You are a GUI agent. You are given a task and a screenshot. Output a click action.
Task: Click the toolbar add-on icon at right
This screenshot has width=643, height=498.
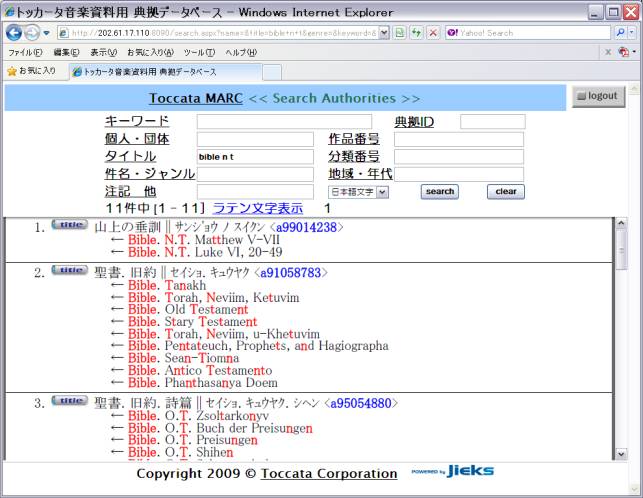(624, 52)
